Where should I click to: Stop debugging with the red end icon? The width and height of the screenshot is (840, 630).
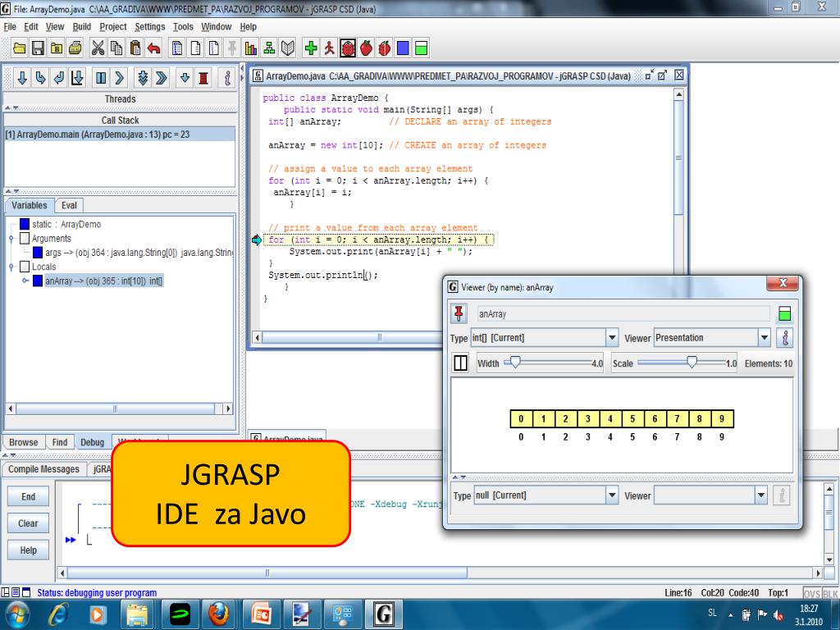203,78
